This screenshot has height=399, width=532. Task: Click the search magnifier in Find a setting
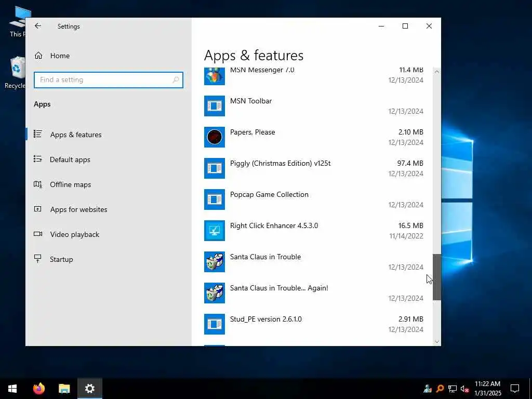pos(176,79)
